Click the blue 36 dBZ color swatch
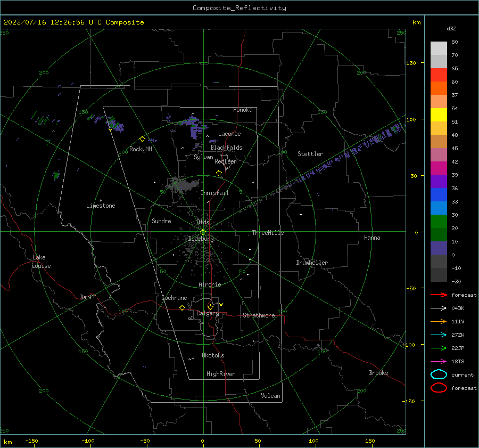The width and height of the screenshot is (479, 448). pyautogui.click(x=439, y=194)
